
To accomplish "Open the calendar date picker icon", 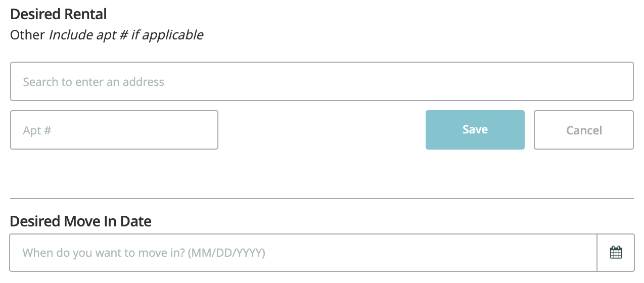I will (x=616, y=253).
